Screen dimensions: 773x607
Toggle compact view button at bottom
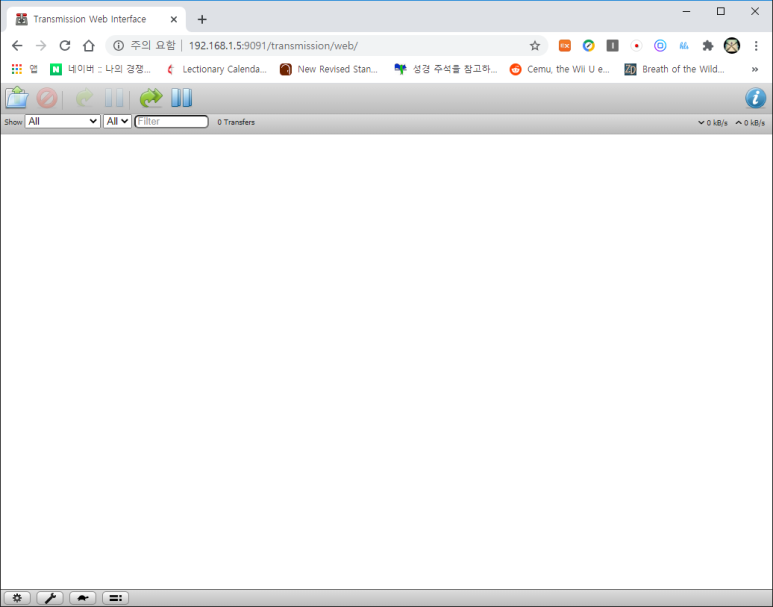(x=115, y=598)
